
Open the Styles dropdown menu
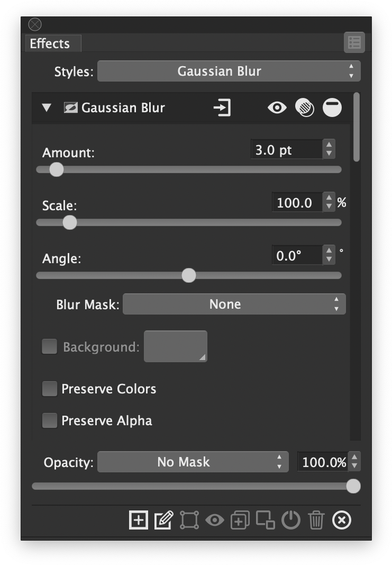point(229,71)
